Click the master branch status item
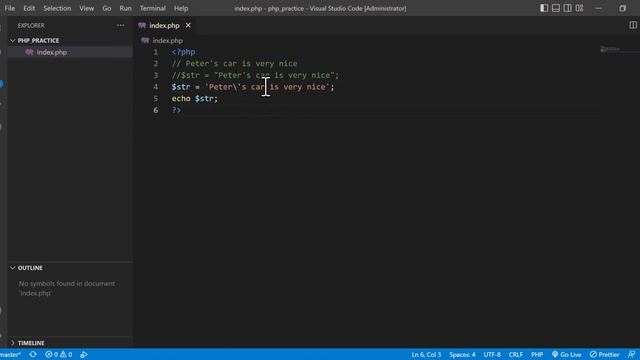The image size is (640, 360). tap(10, 355)
